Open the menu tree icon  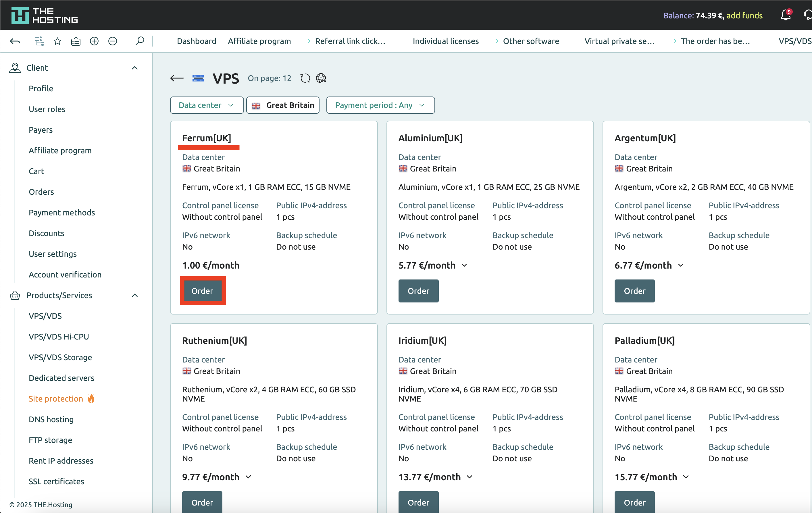coord(39,41)
